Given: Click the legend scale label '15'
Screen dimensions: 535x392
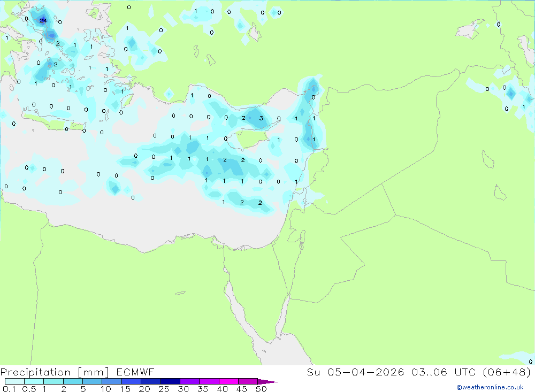Looking at the screenshot, I should [125, 389].
